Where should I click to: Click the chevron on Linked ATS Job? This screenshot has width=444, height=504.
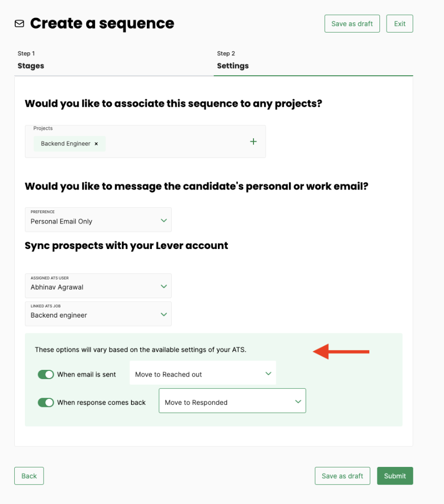click(x=164, y=314)
